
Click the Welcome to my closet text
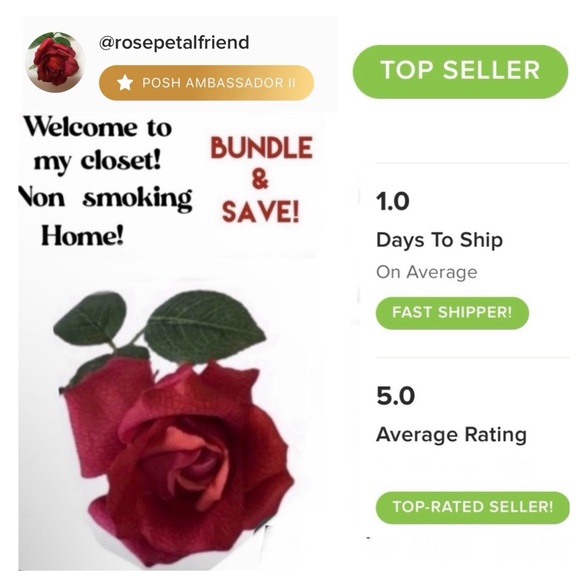click(x=98, y=144)
